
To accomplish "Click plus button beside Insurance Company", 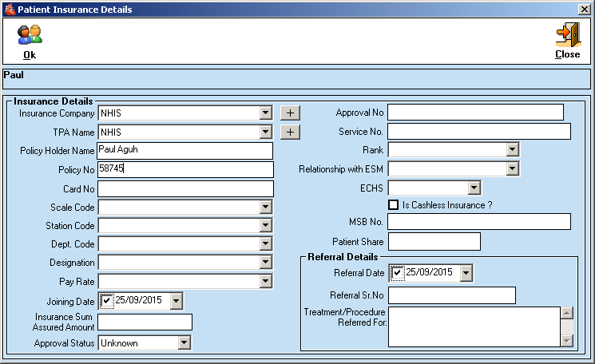I will click(289, 113).
